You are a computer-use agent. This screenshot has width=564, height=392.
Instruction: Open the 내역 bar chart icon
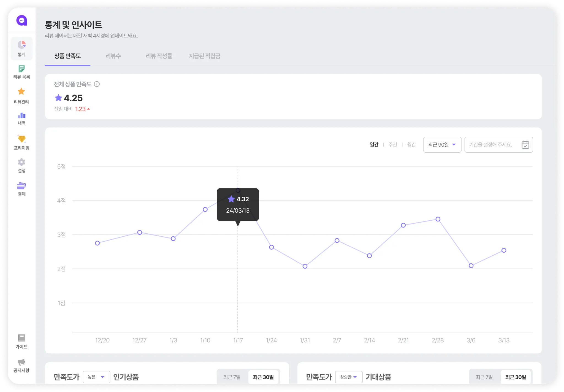pos(21,116)
